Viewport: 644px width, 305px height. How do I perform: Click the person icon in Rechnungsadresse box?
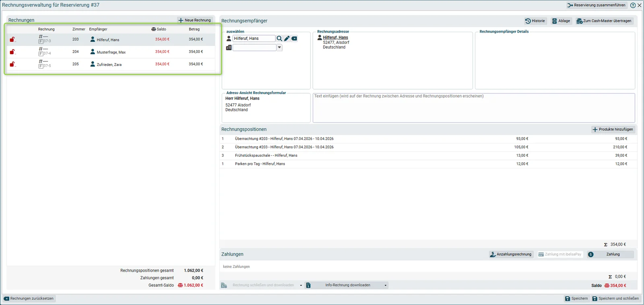click(320, 37)
